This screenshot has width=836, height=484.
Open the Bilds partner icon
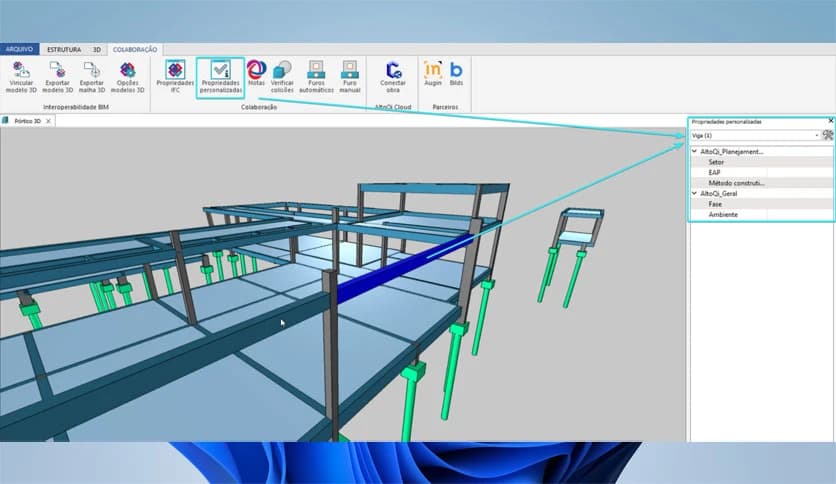[x=456, y=73]
